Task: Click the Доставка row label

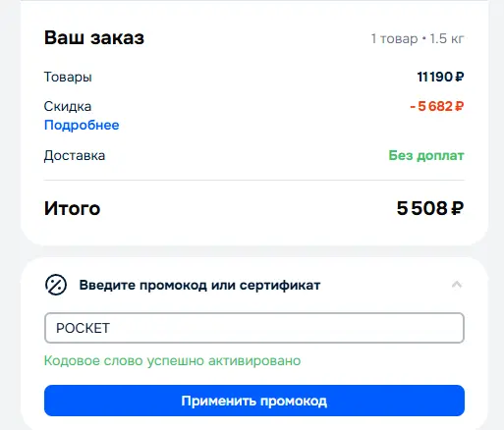Action: pos(75,156)
